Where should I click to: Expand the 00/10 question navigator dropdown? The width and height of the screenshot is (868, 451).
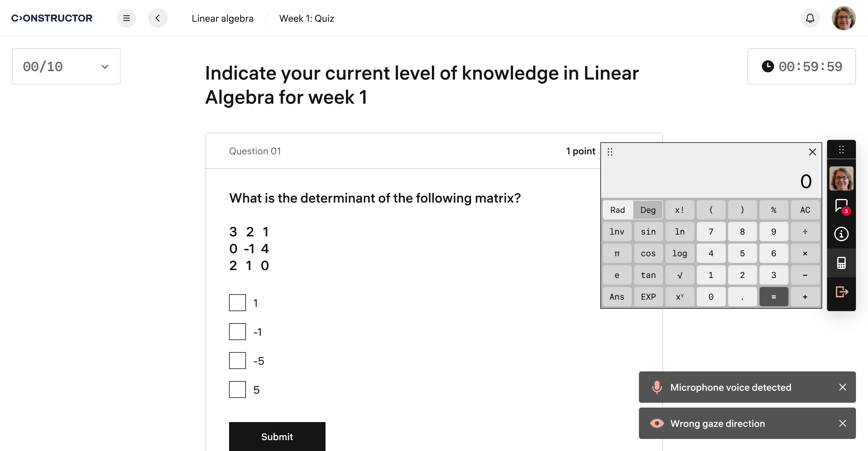click(x=66, y=66)
